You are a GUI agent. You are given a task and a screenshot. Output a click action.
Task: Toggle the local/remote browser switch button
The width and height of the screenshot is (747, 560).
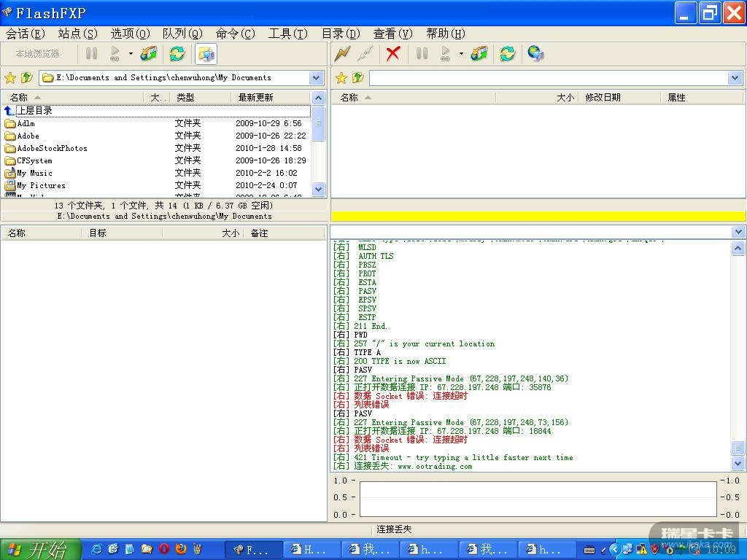[x=206, y=53]
